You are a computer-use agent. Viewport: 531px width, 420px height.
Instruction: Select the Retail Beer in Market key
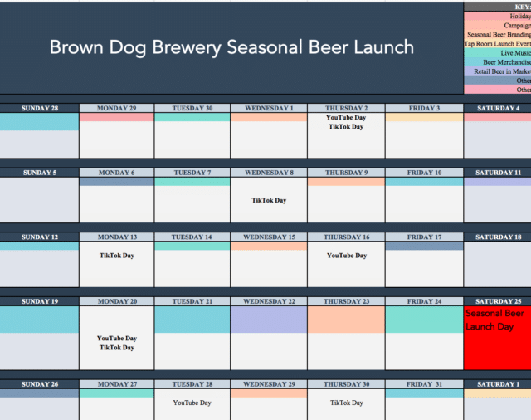[x=498, y=71]
